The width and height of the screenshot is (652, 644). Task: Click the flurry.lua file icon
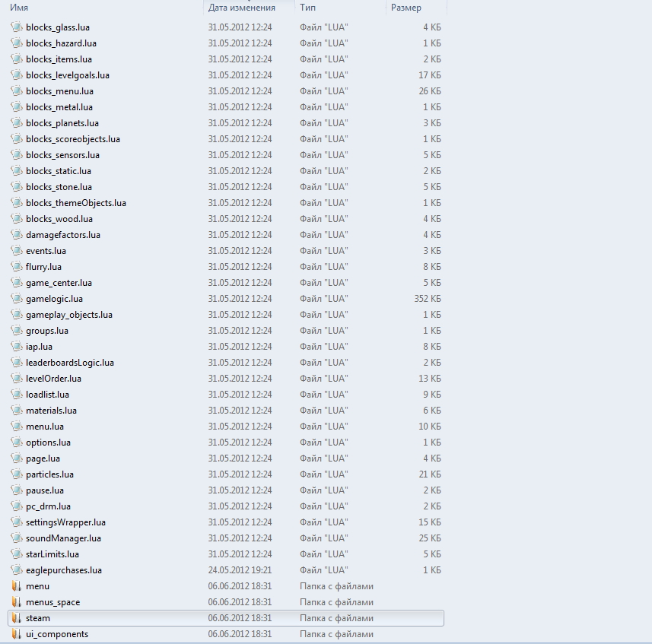coord(16,266)
